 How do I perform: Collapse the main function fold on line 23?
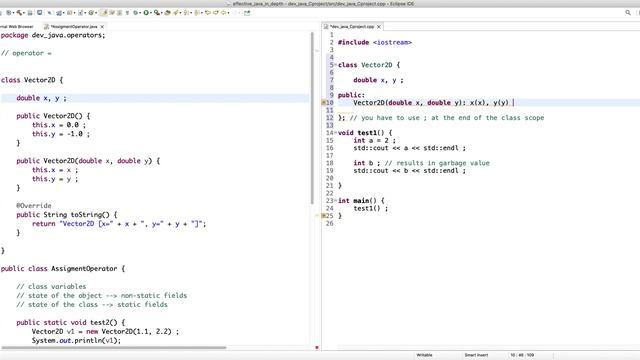[x=336, y=200]
